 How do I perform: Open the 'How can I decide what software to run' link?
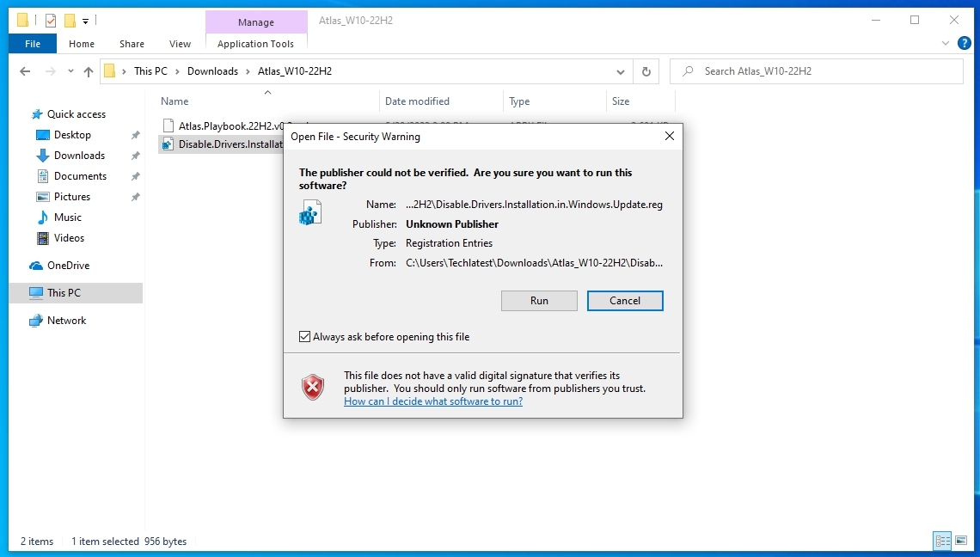[x=432, y=401]
